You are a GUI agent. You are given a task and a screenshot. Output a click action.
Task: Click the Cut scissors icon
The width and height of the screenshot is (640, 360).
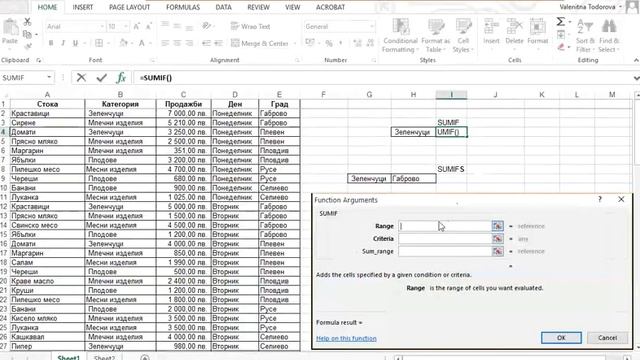(27, 22)
